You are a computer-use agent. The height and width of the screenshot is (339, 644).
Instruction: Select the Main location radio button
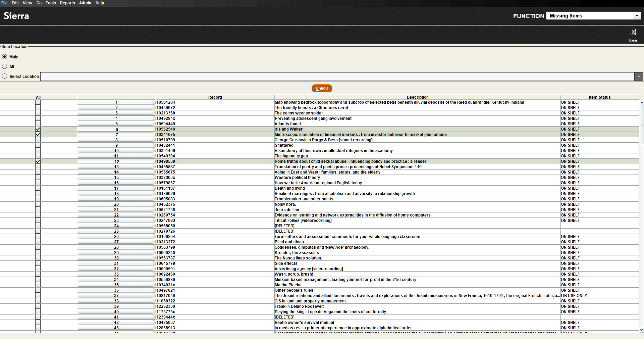5,57
